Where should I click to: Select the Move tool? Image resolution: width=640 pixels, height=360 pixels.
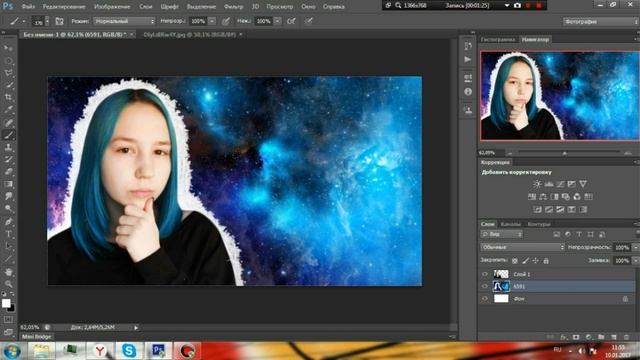[8, 48]
